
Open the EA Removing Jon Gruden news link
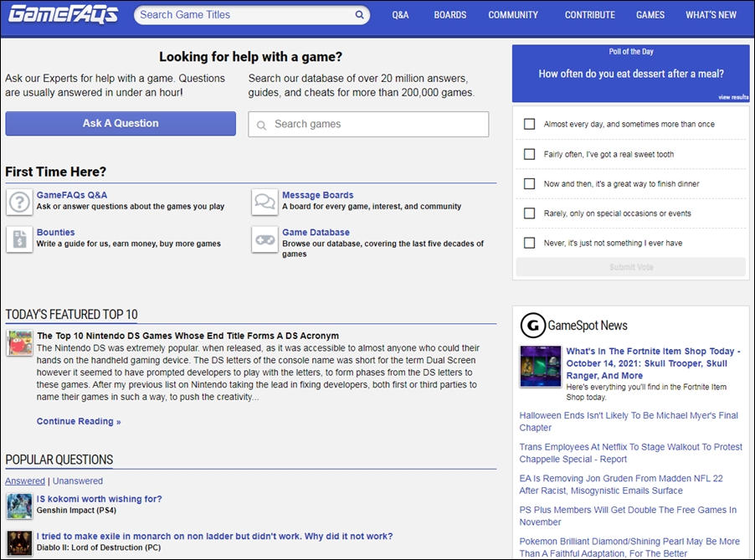tap(621, 485)
